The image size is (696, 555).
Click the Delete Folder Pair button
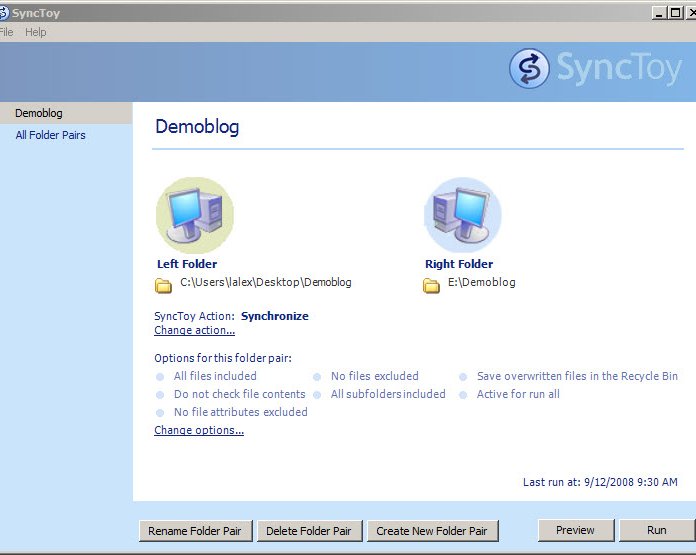coord(309,531)
